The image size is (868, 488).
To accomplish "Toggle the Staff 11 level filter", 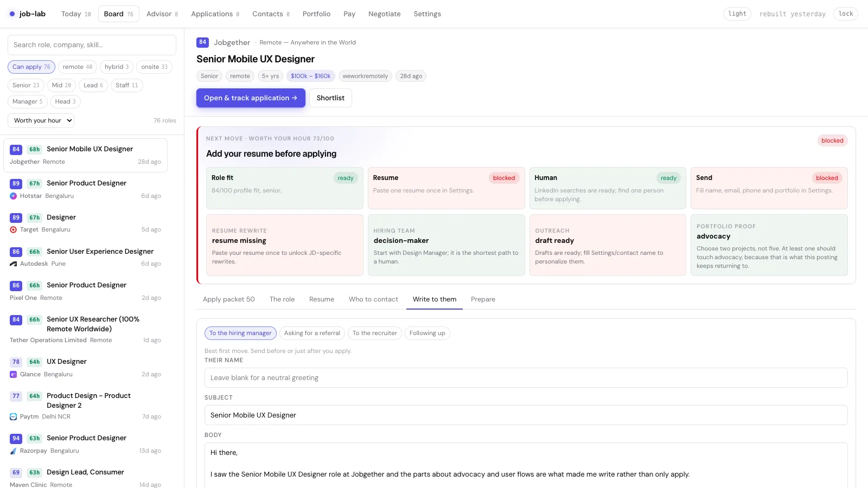I will (127, 86).
